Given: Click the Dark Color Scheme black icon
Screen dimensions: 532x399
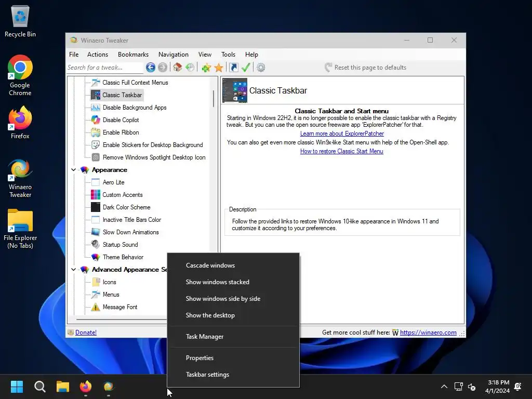Looking at the screenshot, I should coord(96,207).
